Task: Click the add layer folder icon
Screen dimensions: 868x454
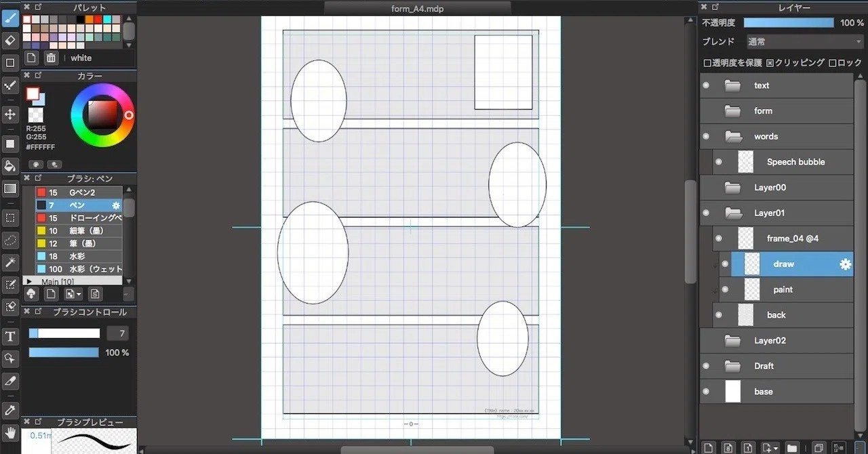Action: pos(792,447)
